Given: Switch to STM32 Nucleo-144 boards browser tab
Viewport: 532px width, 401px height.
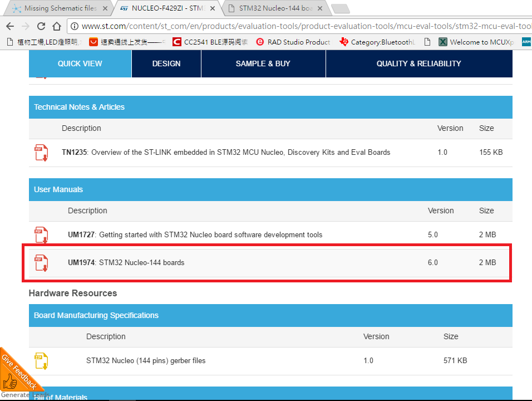Looking at the screenshot, I should pos(275,8).
